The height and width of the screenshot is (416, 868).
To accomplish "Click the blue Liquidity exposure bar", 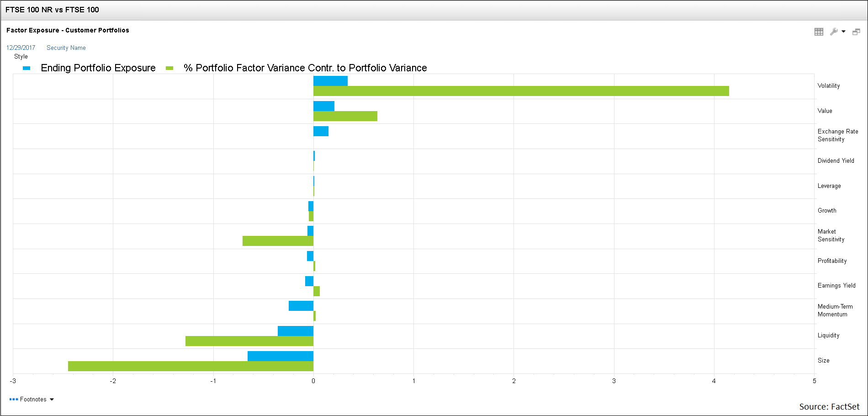I will click(x=296, y=331).
